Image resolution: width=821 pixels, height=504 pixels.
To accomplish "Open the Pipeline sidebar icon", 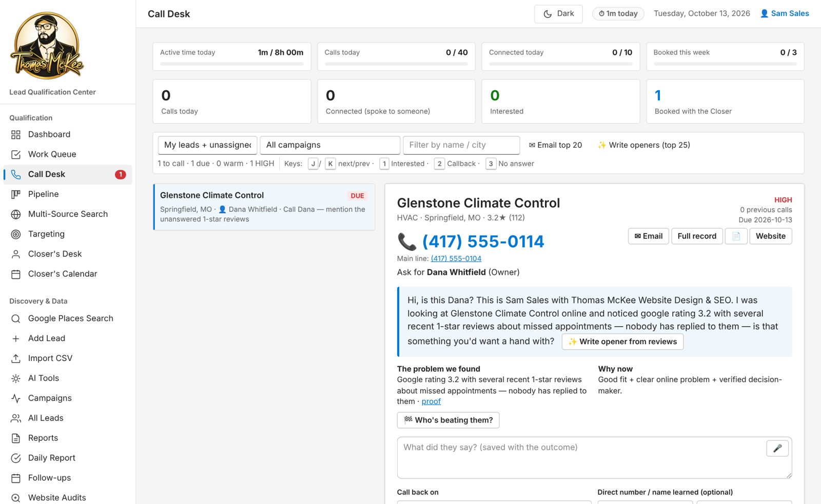I will [16, 194].
